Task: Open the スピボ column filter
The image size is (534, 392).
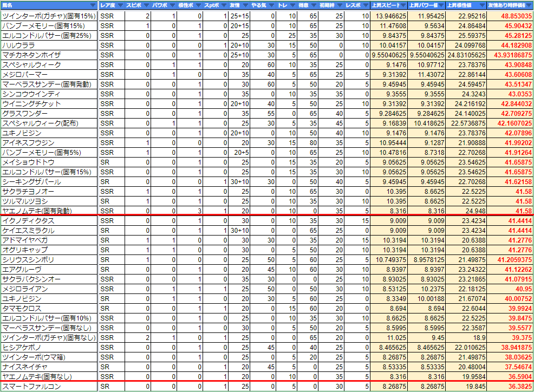Action: (x=146, y=5)
